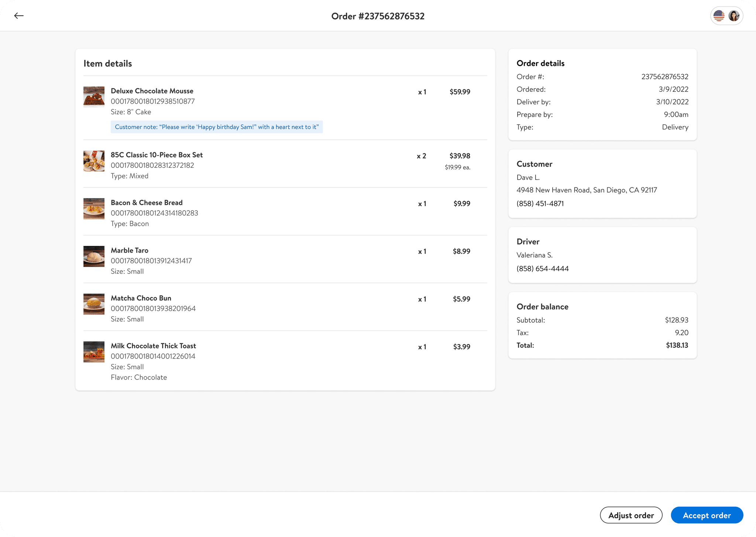This screenshot has height=537, width=756.
Task: Open the US flag language selector
Action: 719,16
